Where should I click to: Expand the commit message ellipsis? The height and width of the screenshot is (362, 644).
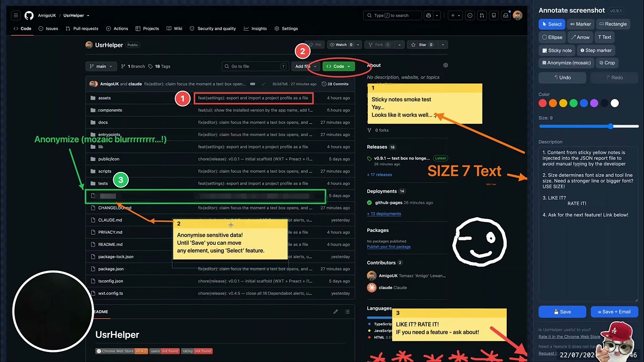click(253, 84)
